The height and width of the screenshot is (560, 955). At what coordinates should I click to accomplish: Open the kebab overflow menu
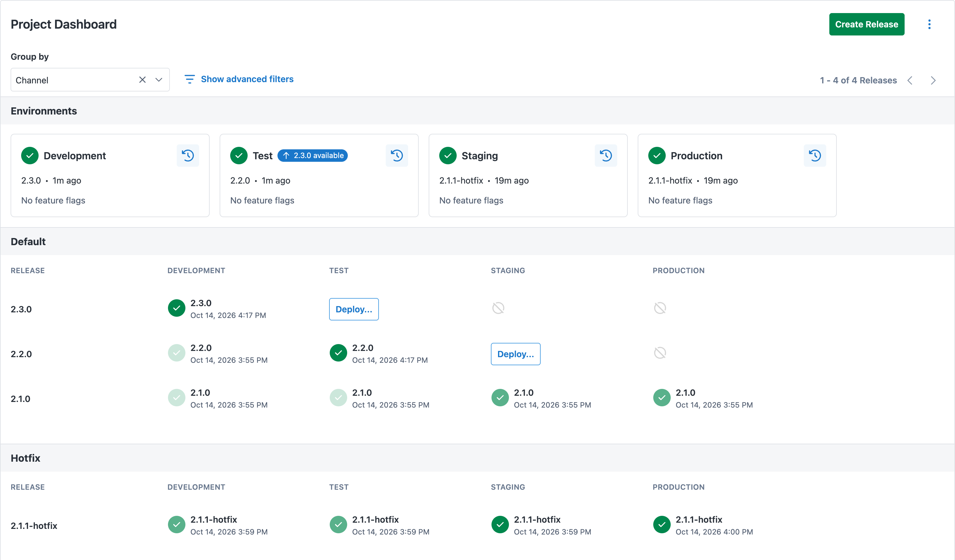pyautogui.click(x=929, y=24)
